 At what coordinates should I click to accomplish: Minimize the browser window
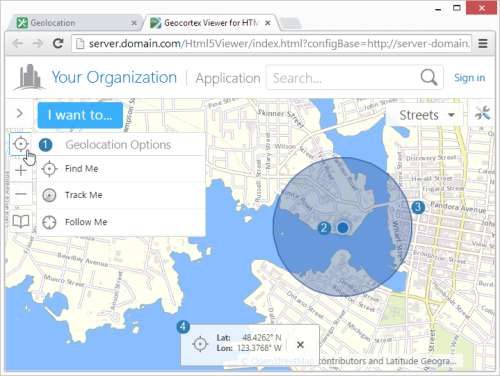click(438, 9)
